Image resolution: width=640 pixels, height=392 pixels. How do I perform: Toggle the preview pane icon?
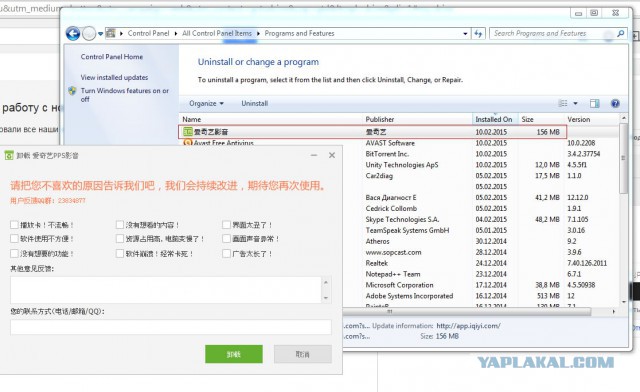(595, 103)
